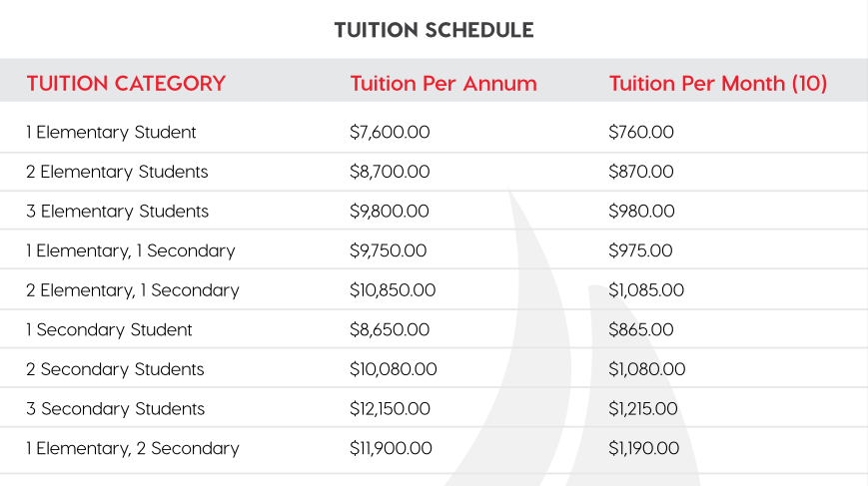
Task: Select the $865.00 monthly tuition cell
Action: 641,329
